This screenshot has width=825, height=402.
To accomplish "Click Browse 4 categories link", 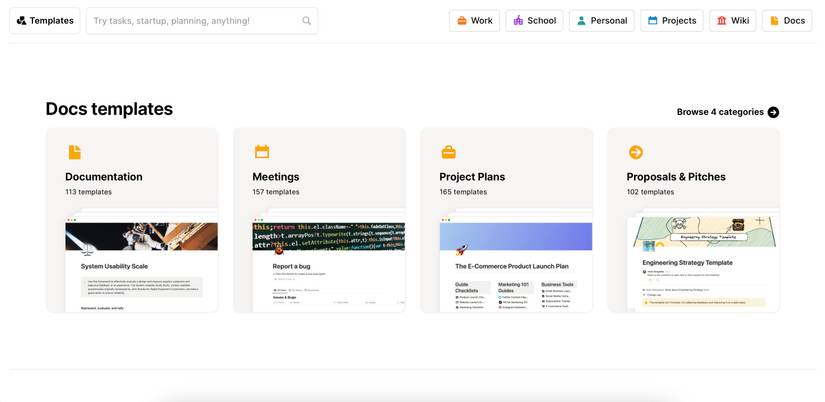I will pyautogui.click(x=728, y=112).
